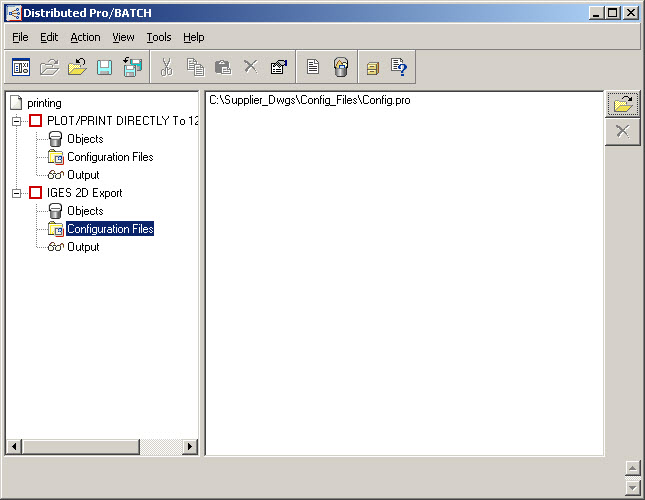
Task: Click folder icon of selected Configuration Files item
Action: [56, 229]
